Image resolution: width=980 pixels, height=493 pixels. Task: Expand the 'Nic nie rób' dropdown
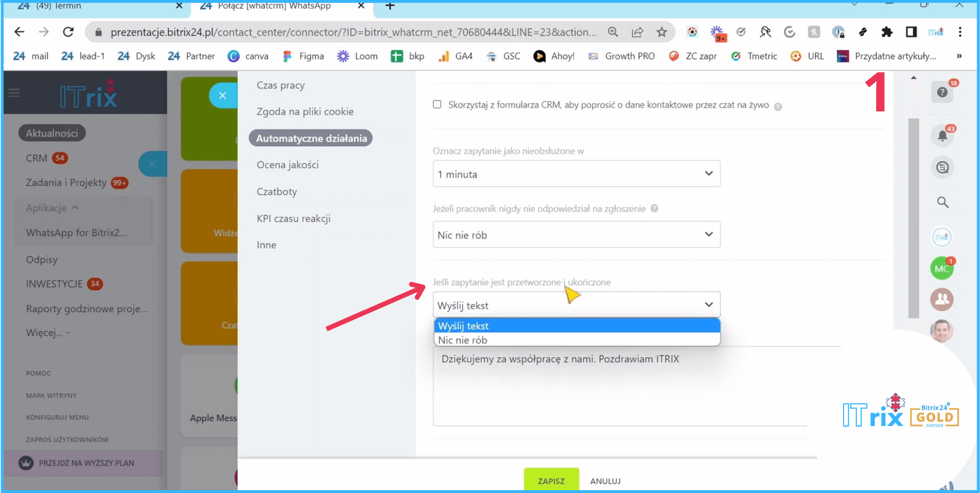(x=576, y=235)
